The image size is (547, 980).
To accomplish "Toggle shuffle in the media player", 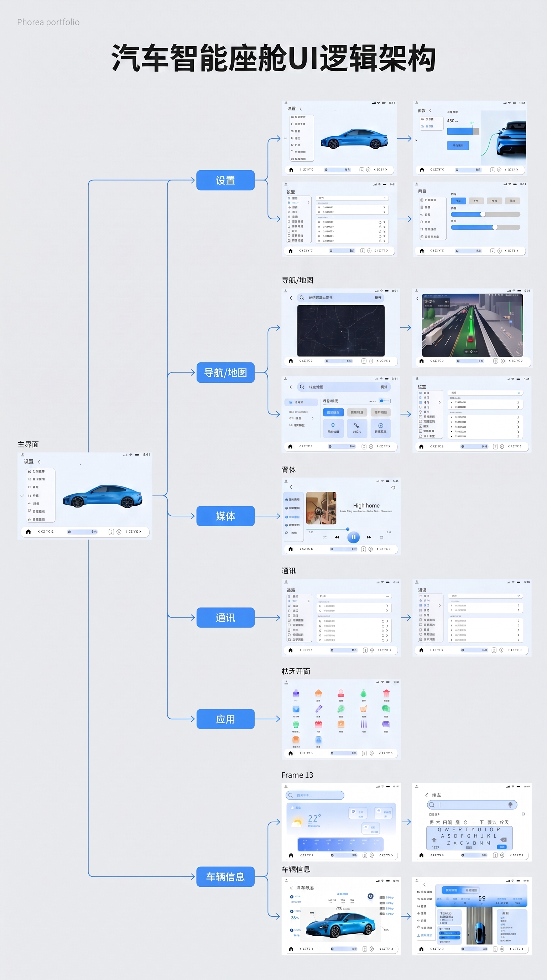I will click(324, 537).
